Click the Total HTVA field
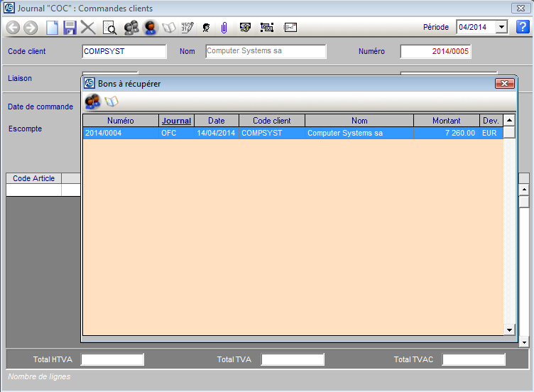This screenshot has width=534, height=392. [x=112, y=360]
